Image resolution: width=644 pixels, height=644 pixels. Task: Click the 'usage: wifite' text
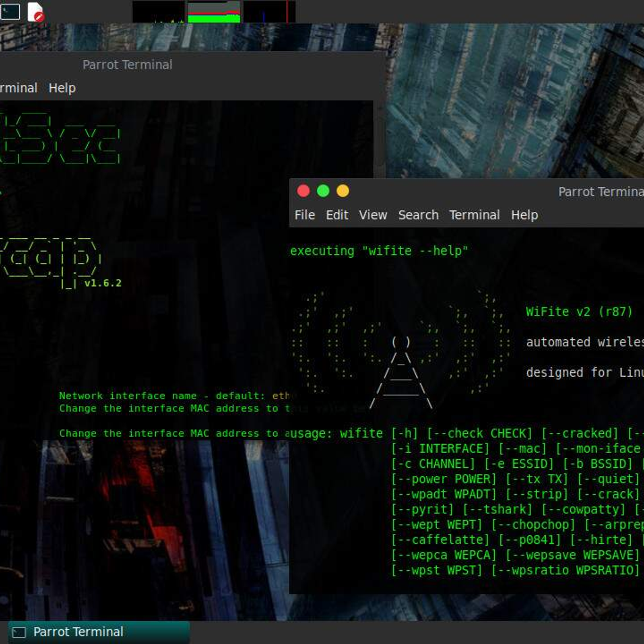point(336,433)
